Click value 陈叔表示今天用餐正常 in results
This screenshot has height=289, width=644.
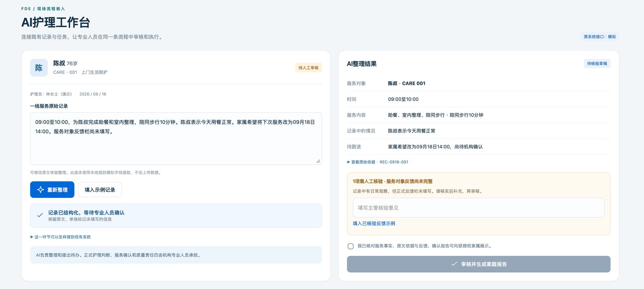[x=412, y=131]
